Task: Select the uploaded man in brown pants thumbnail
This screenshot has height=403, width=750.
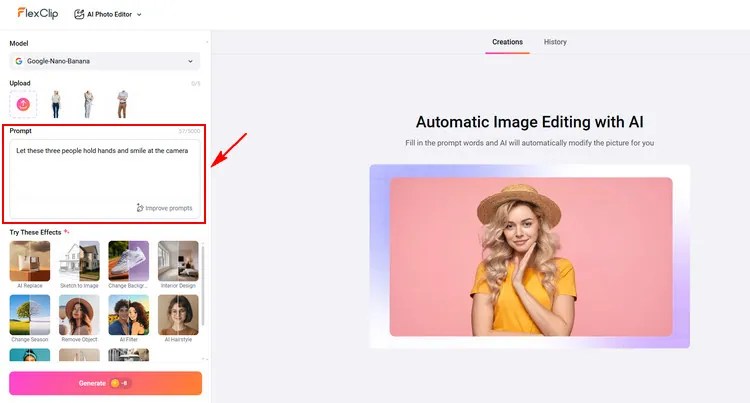Action: point(122,104)
